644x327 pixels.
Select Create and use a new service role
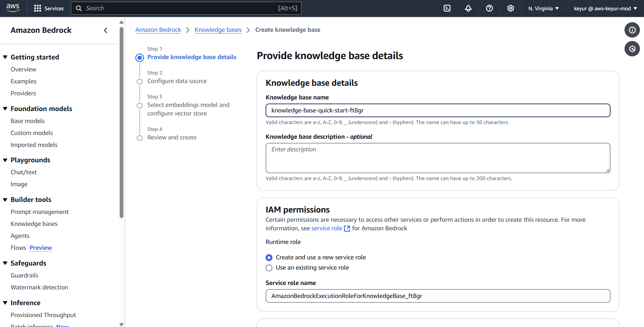pos(269,258)
